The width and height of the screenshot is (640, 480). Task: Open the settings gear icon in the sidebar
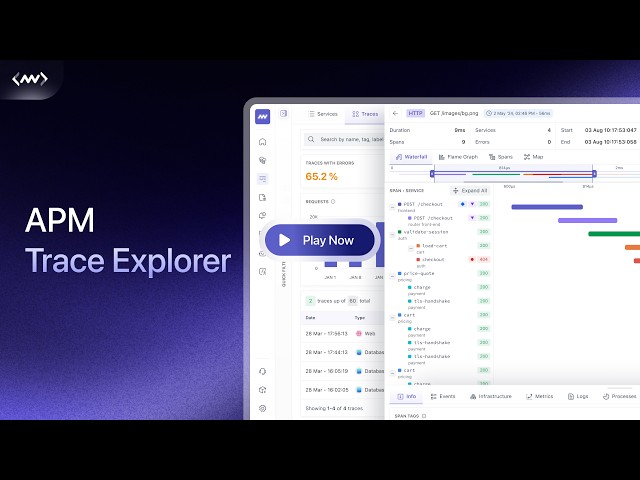click(x=262, y=408)
